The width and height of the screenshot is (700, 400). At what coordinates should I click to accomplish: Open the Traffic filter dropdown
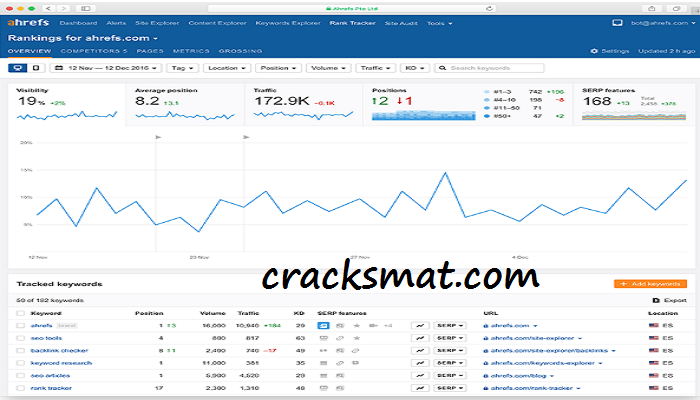(x=375, y=68)
